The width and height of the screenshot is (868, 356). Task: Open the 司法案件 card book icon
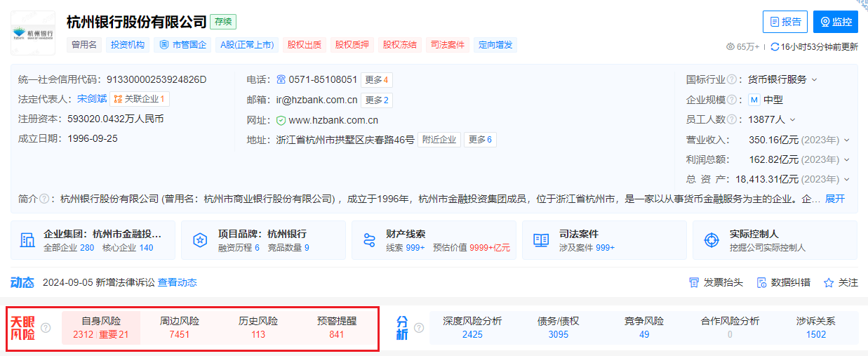pyautogui.click(x=541, y=240)
